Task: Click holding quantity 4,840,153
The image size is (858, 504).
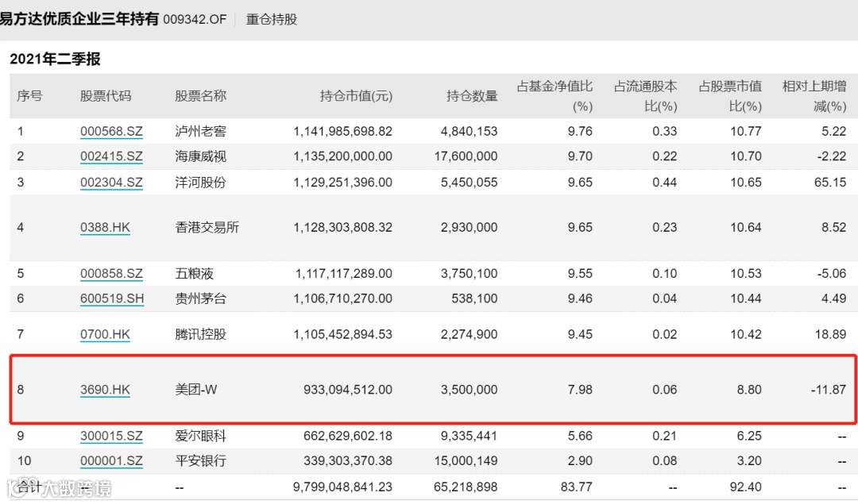Action: tap(470, 131)
